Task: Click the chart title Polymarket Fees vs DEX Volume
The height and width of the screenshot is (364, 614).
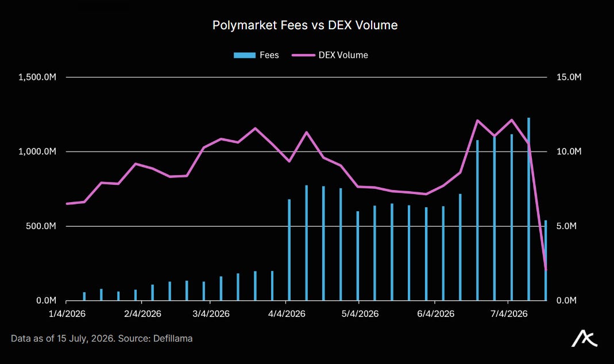Action: (x=305, y=25)
